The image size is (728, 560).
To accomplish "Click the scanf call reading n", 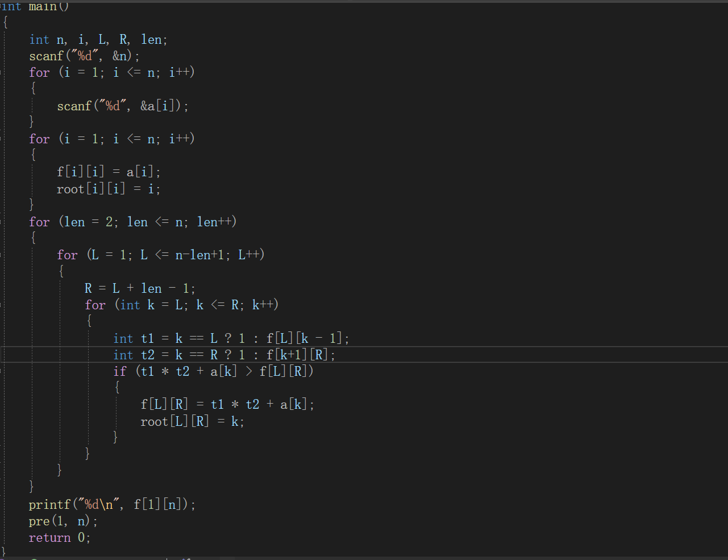I will pyautogui.click(x=84, y=56).
